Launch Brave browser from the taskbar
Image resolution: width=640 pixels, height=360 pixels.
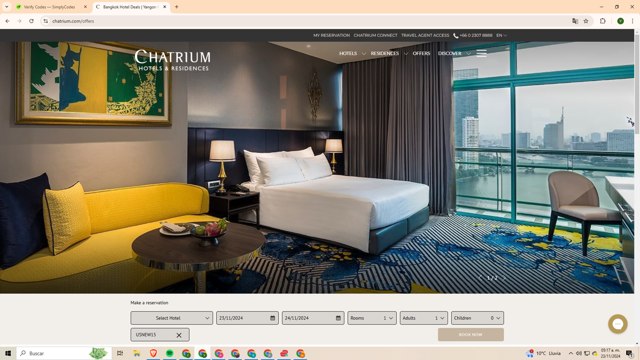(x=153, y=353)
